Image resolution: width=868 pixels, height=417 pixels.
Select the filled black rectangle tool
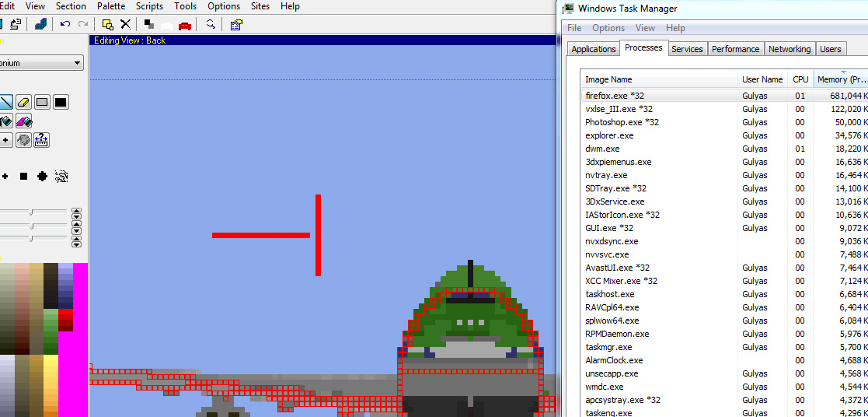61,102
